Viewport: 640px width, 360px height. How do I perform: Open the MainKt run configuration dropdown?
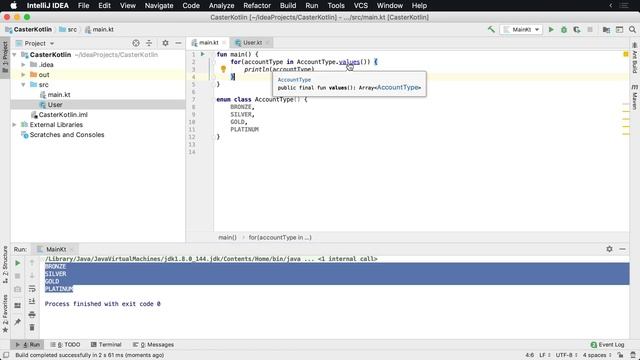(521, 29)
